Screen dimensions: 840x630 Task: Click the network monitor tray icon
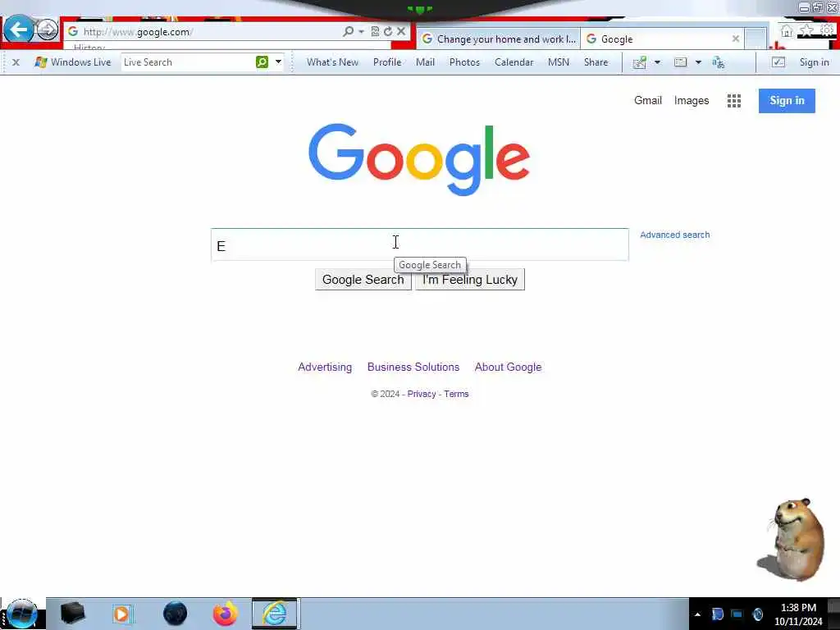click(x=737, y=614)
